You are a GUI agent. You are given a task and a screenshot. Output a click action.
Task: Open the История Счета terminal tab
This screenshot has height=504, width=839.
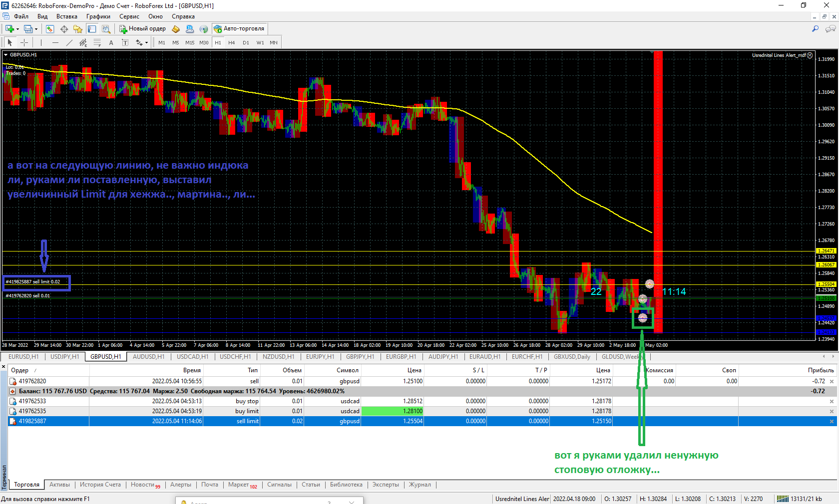[x=100, y=485]
